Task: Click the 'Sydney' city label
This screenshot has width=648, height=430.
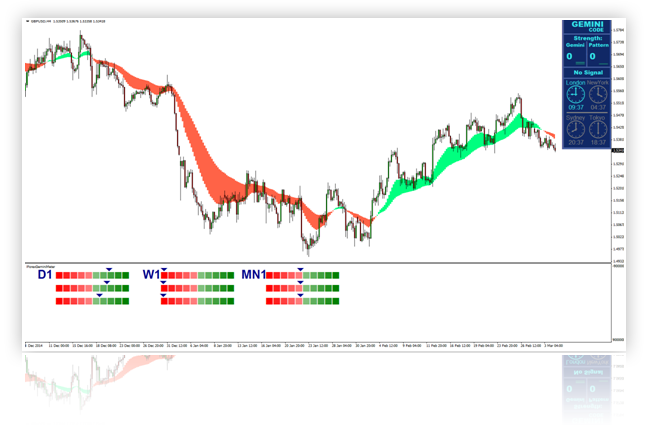Action: (575, 118)
